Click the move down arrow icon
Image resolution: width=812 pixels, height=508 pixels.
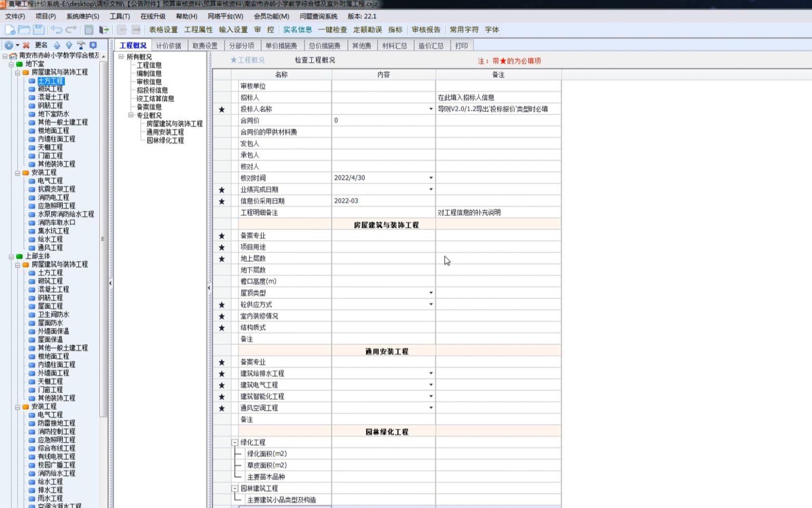69,45
